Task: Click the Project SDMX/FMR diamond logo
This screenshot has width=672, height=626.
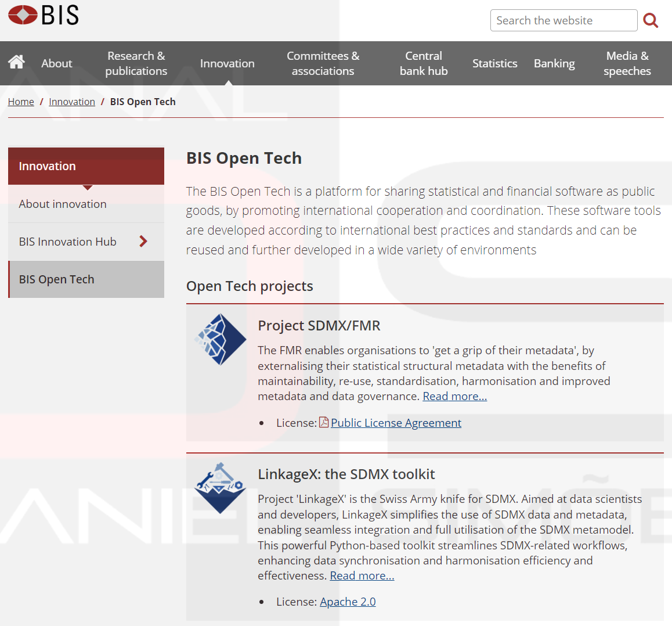Action: click(221, 339)
